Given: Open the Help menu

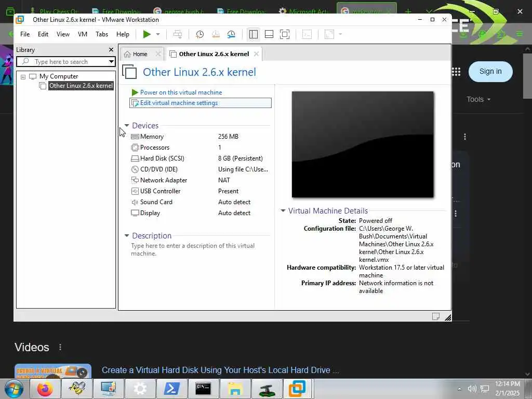Looking at the screenshot, I should click(x=123, y=34).
